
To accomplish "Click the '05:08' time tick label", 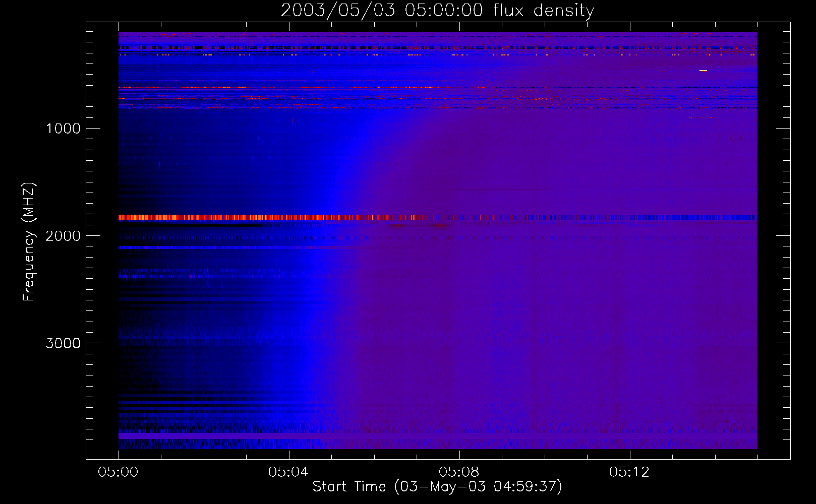I will click(x=459, y=472).
